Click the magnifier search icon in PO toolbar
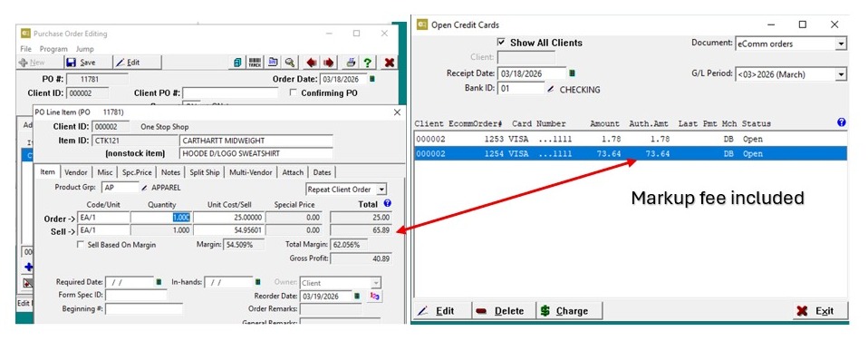 (x=290, y=63)
